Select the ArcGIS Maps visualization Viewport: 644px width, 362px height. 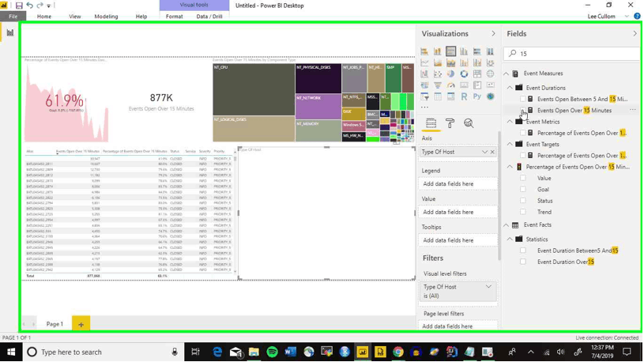(490, 96)
